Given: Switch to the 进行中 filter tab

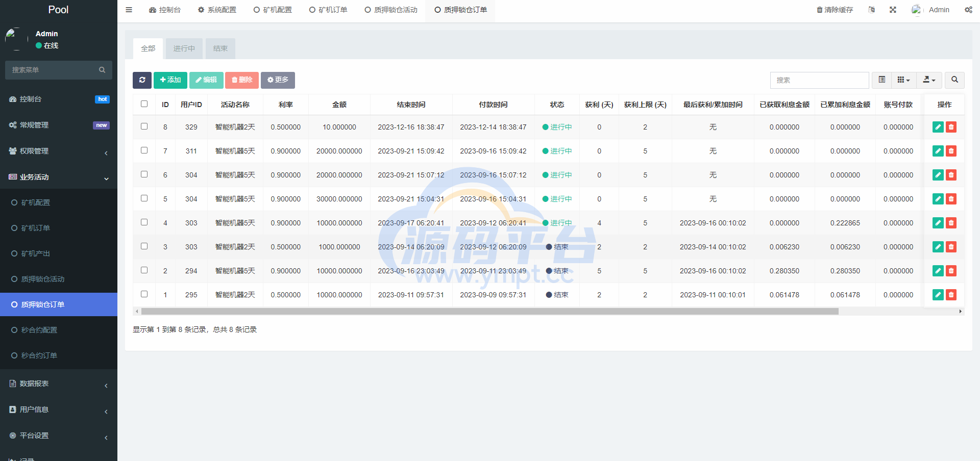Looking at the screenshot, I should 184,48.
